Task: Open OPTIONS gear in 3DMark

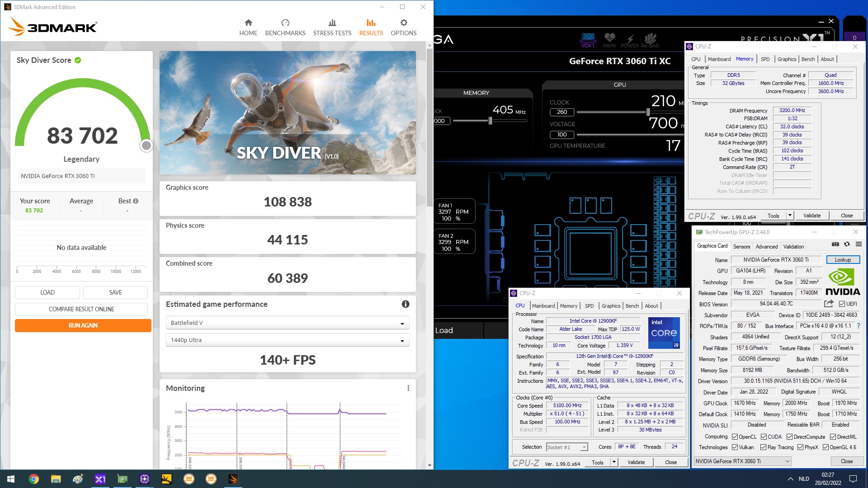Action: [x=404, y=28]
